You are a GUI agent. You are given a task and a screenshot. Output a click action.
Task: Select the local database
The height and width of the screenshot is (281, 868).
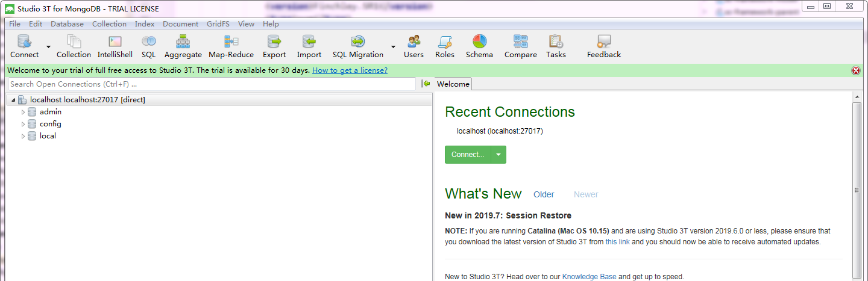pos(48,136)
